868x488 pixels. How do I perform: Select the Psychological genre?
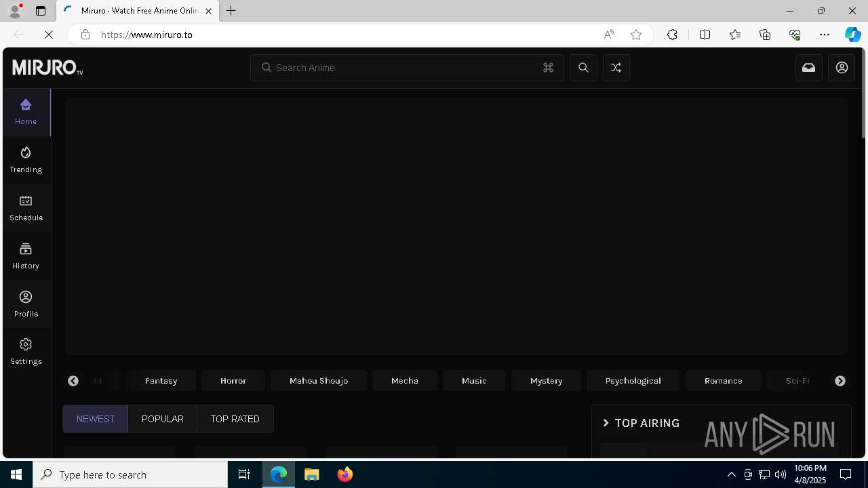coord(633,381)
